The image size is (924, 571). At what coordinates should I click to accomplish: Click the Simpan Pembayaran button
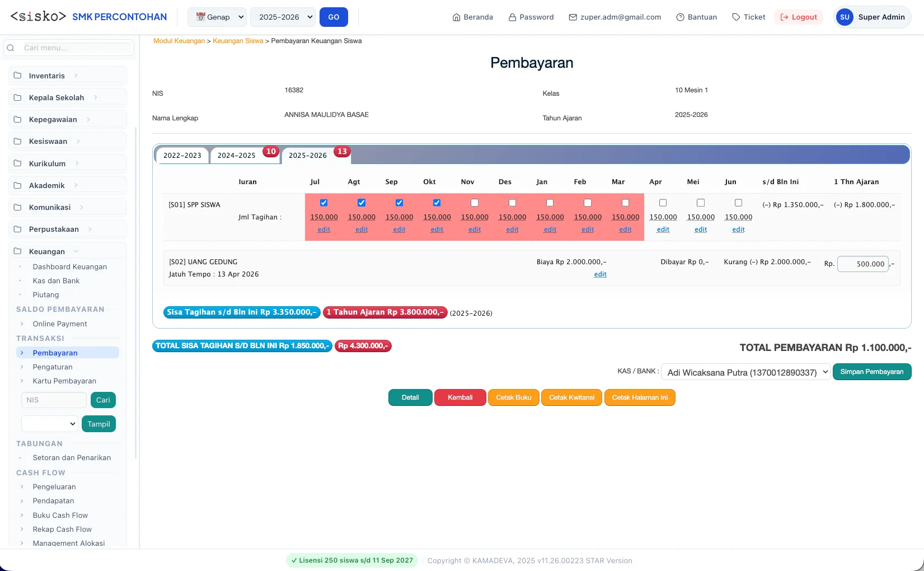872,372
